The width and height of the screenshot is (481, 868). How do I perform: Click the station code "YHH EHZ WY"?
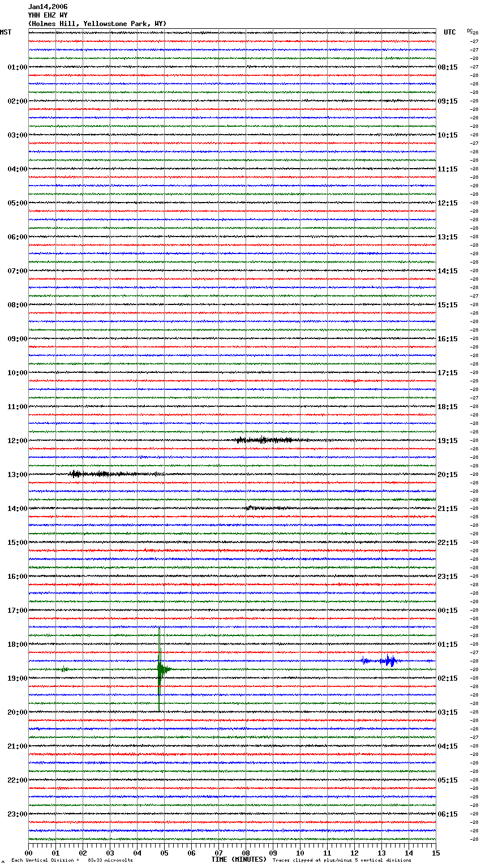tap(48, 15)
